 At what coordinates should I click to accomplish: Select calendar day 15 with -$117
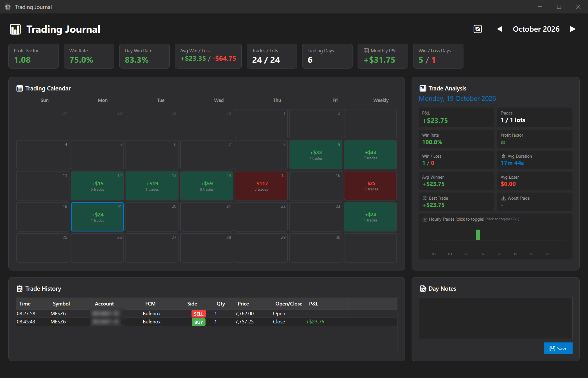coord(261,186)
